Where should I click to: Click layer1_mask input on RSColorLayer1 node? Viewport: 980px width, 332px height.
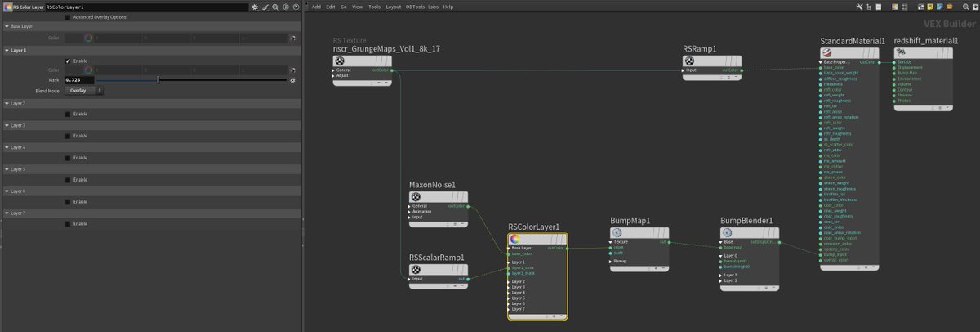509,271
